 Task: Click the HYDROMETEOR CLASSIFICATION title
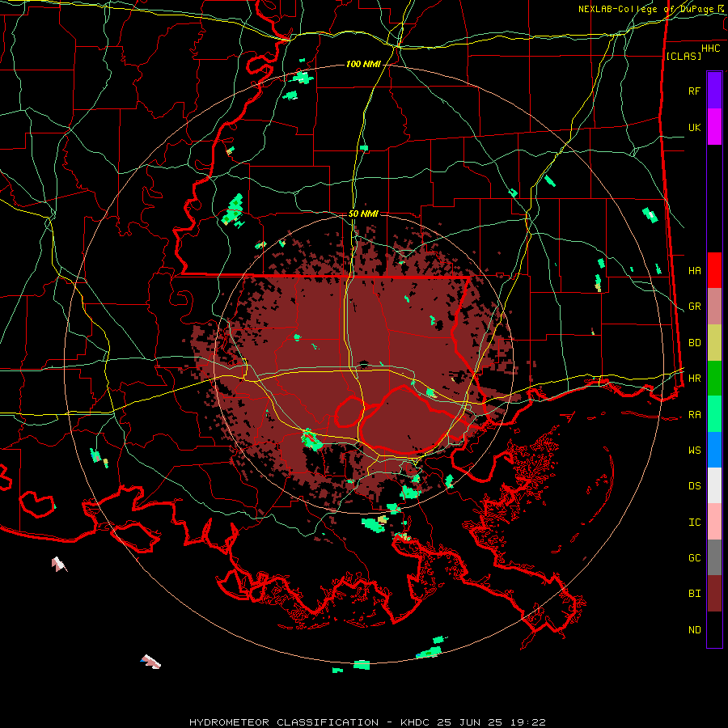(x=284, y=722)
